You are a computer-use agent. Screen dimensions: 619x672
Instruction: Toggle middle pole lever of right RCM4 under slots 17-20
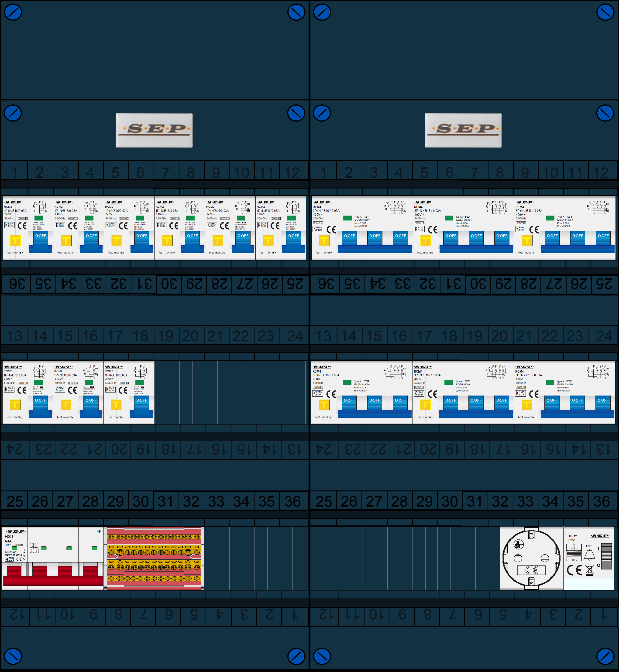[476, 403]
